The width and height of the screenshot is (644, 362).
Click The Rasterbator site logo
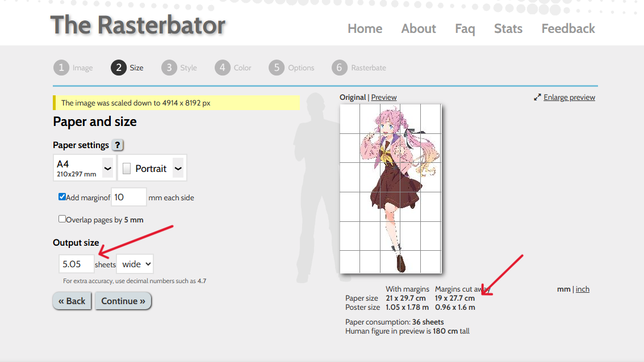[138, 26]
